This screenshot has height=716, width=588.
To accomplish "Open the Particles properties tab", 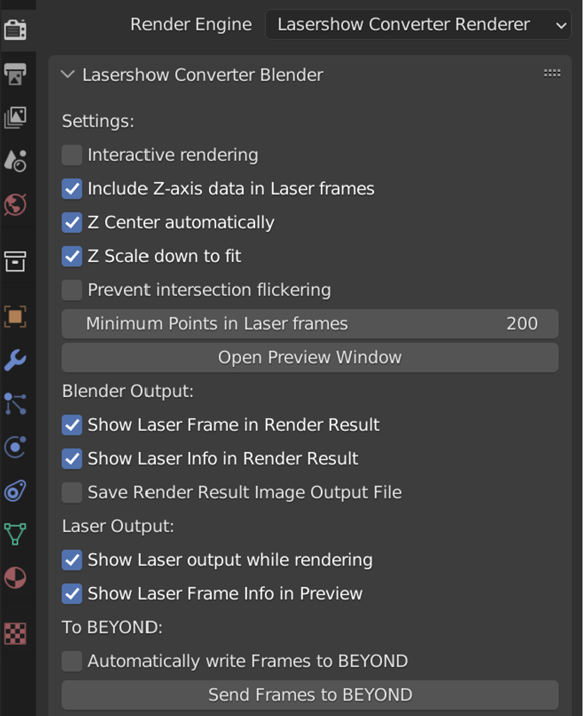I will (15, 404).
